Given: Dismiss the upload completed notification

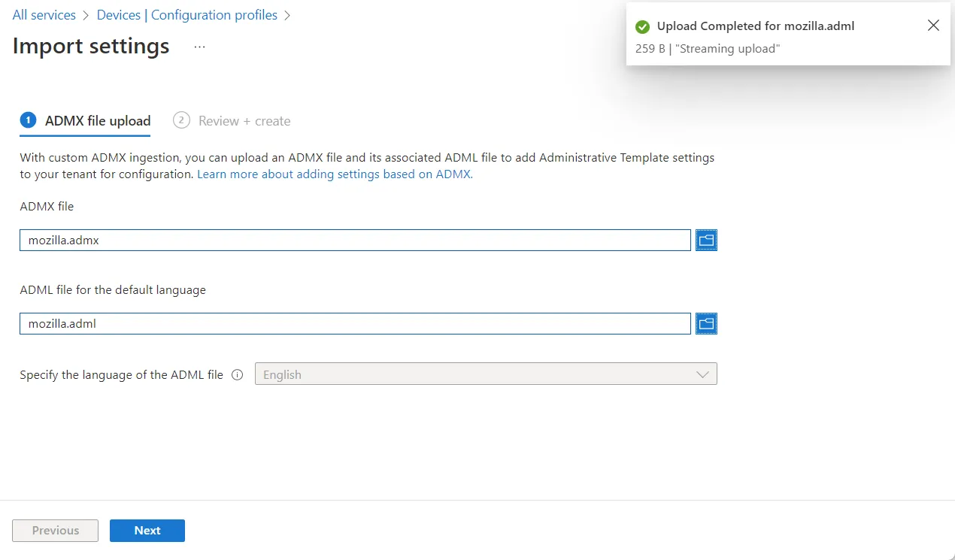Looking at the screenshot, I should [933, 26].
